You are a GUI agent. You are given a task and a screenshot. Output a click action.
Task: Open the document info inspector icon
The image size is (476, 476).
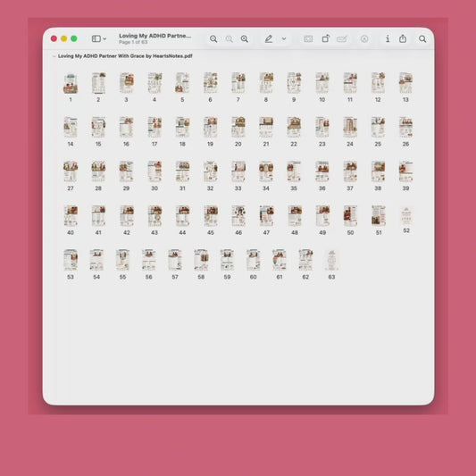click(388, 38)
